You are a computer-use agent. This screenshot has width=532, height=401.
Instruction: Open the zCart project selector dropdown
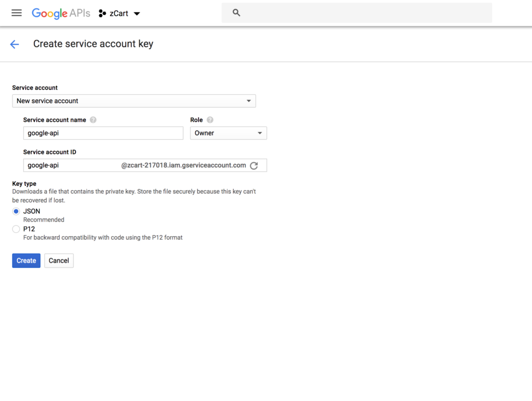tap(137, 14)
